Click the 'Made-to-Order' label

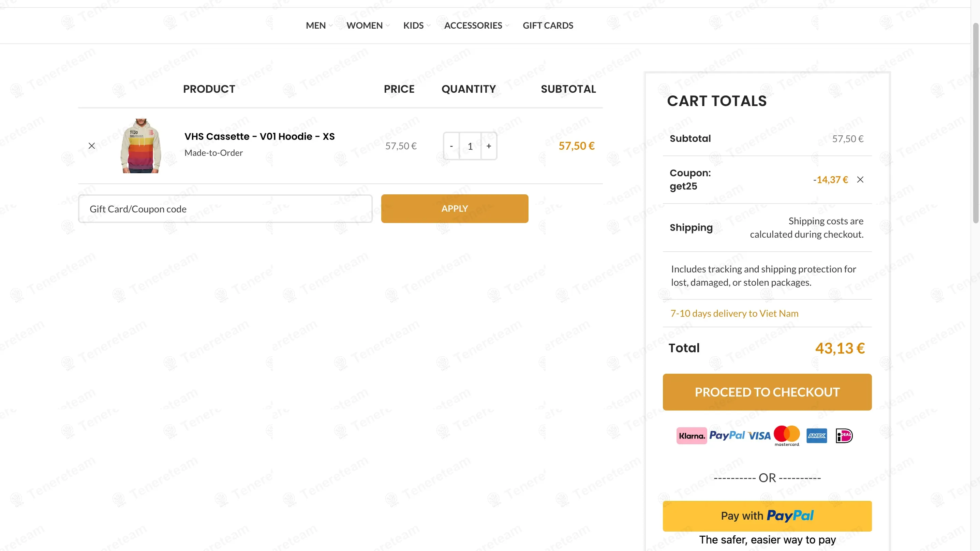(213, 153)
